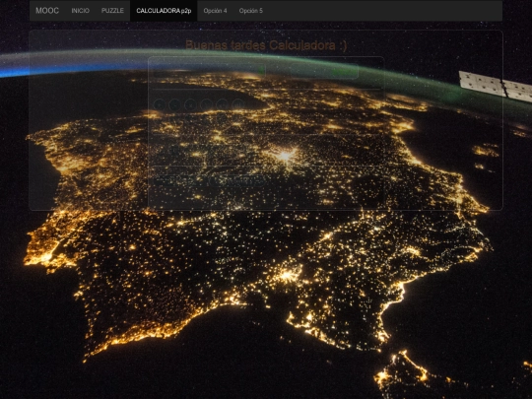532x399 pixels.
Task: Click the MOOC brand link
Action: 47,11
